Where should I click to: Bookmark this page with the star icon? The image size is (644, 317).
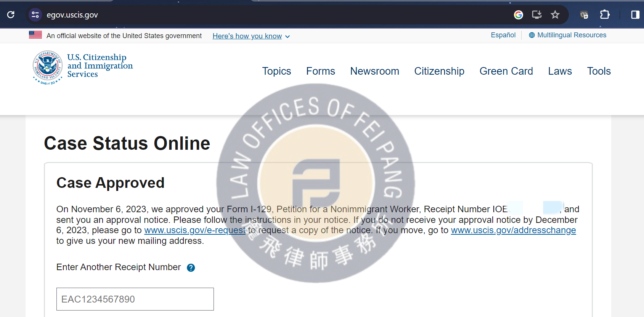tap(555, 15)
